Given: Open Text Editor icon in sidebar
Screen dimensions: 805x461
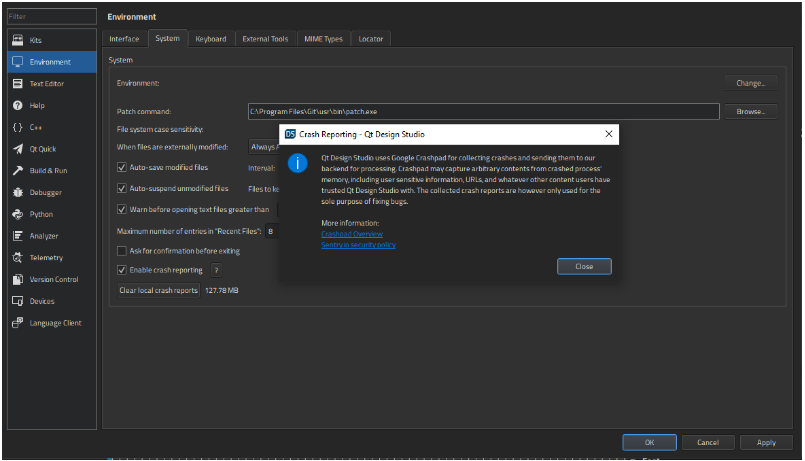Looking at the screenshot, I should click(17, 83).
